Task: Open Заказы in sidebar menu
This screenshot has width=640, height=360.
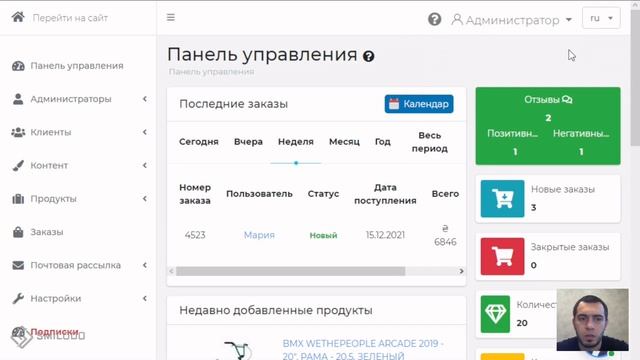Action: coord(47,232)
